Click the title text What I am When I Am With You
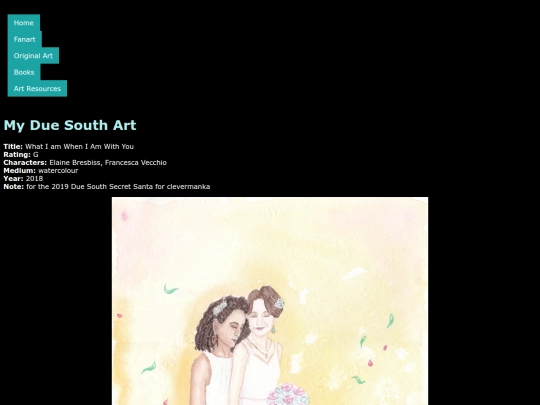Viewport: 540px width, 405px height. [80, 146]
